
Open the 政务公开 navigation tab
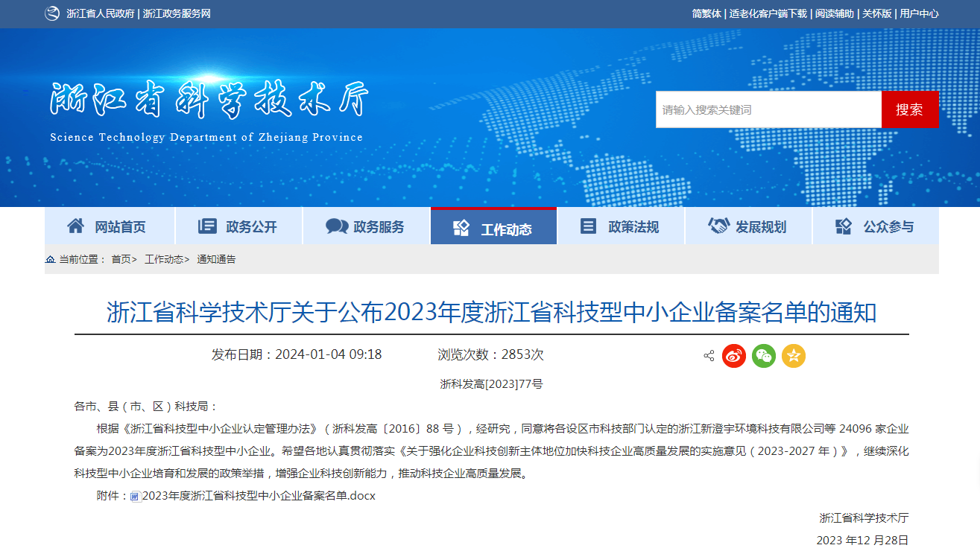coord(238,226)
